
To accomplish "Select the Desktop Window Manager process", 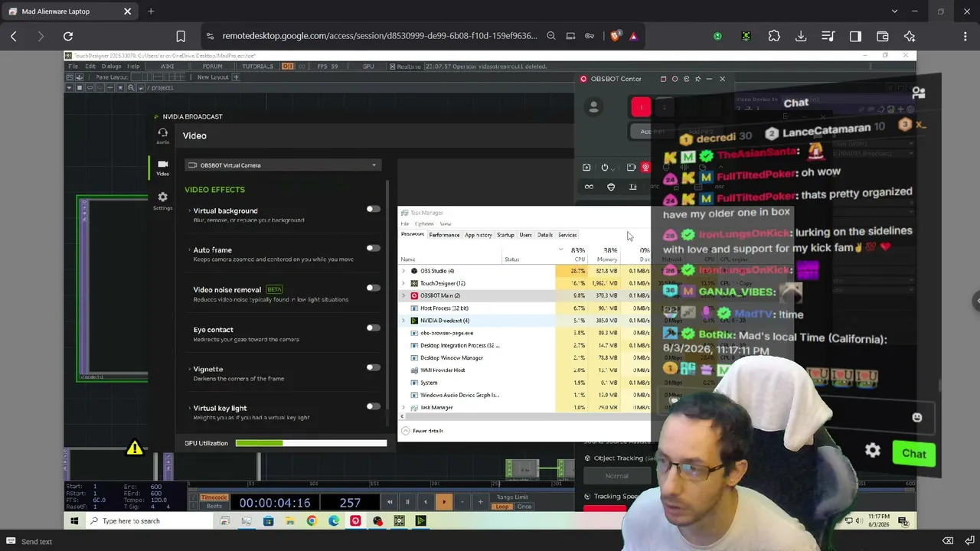I will click(x=524, y=358).
